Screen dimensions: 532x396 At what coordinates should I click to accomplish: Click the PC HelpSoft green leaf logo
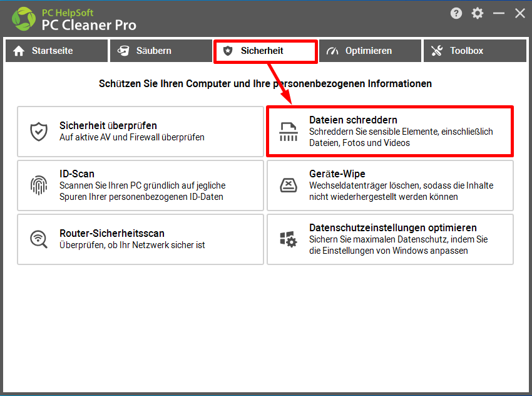tap(23, 19)
